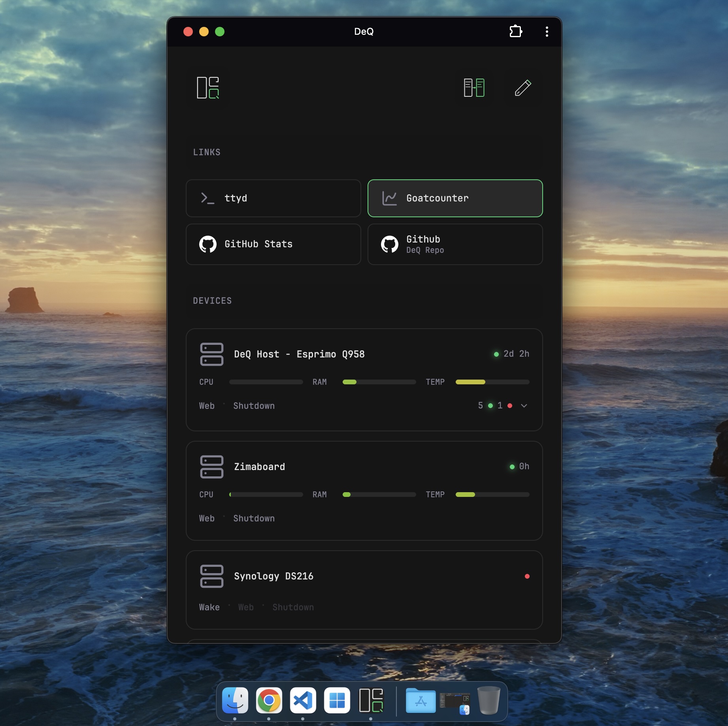Image resolution: width=728 pixels, height=726 pixels.
Task: Wake the Synology DS216 device
Action: [209, 607]
